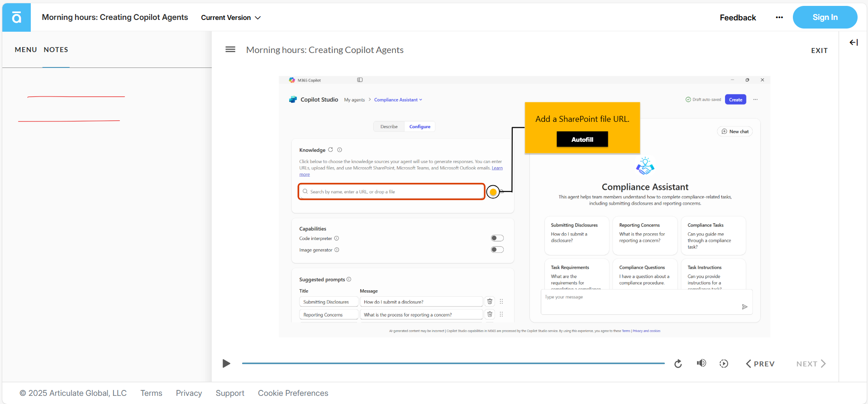Click the My agents breadcrumb
Screen dimensions: 868x404
pyautogui.click(x=354, y=100)
